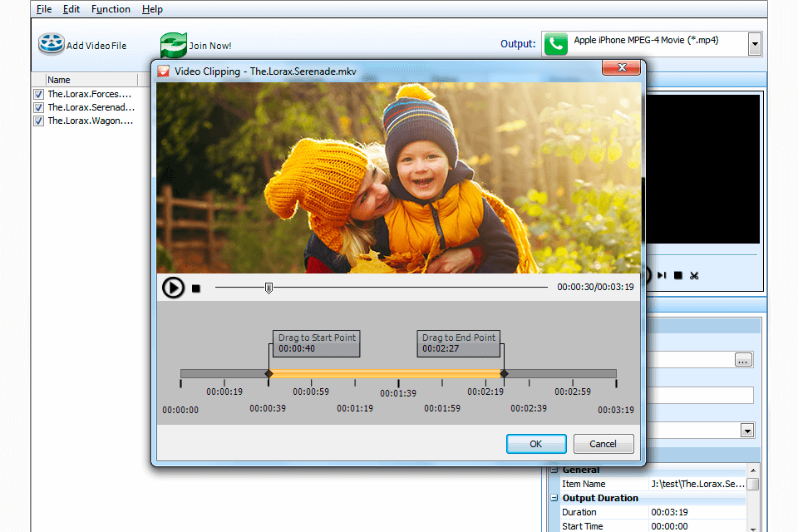Click the small stop icon next to Play
This screenshot has width=798, height=532.
[x=196, y=288]
